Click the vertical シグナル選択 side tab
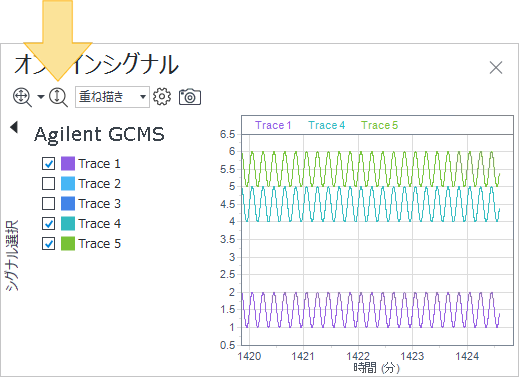Viewport: 519px width, 377px height. [12, 255]
